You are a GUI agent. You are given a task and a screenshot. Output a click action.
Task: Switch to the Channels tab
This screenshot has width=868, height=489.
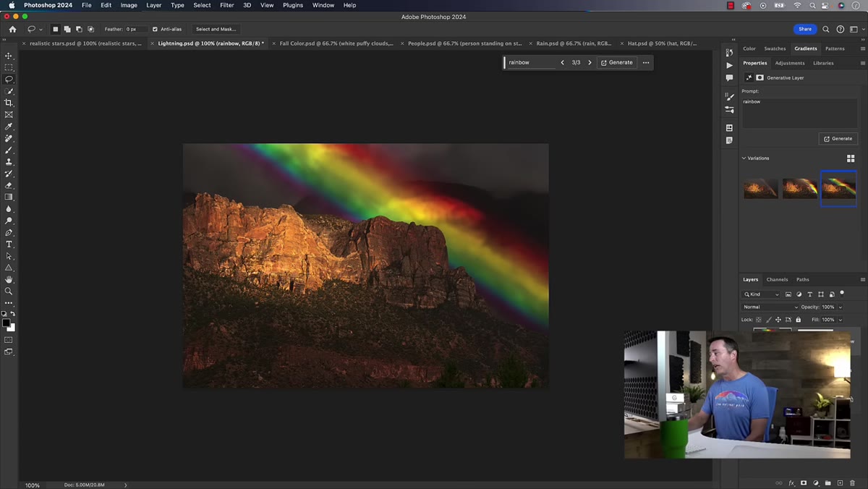click(777, 279)
